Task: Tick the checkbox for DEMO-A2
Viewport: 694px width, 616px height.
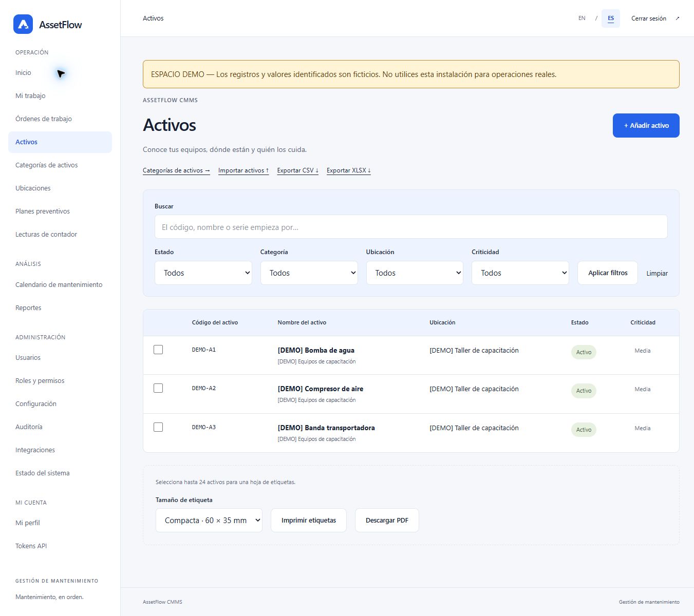Action: point(158,388)
